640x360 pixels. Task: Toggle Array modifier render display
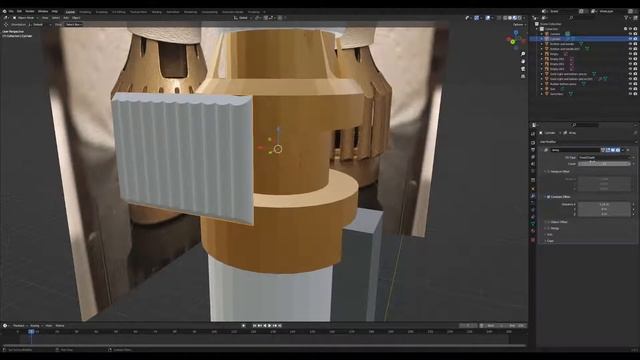pyautogui.click(x=618, y=150)
